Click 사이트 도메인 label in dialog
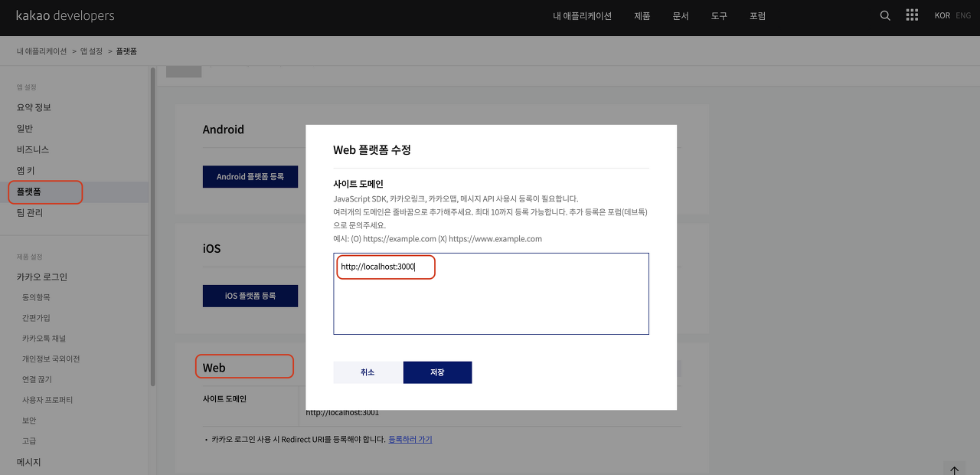The width and height of the screenshot is (980, 475). (x=358, y=185)
